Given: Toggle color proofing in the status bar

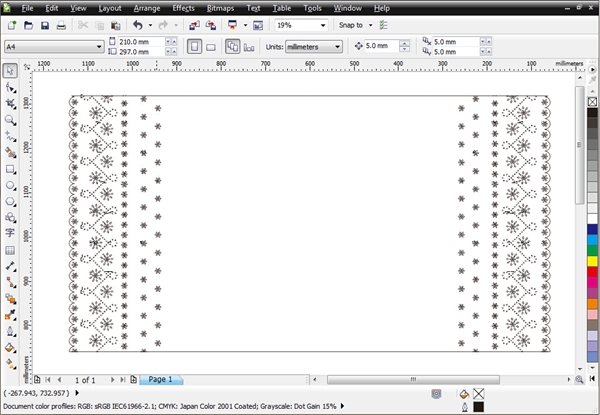Looking at the screenshot, I should coord(436,394).
